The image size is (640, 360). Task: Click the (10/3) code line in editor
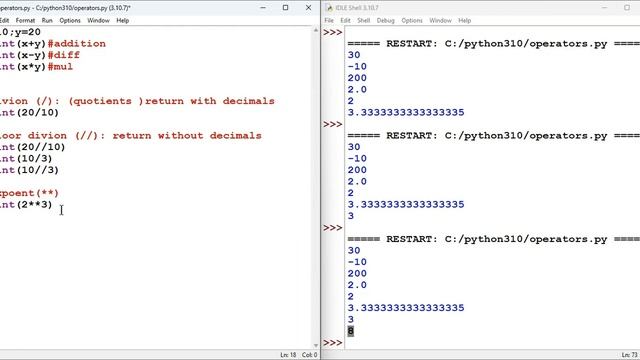click(26, 158)
